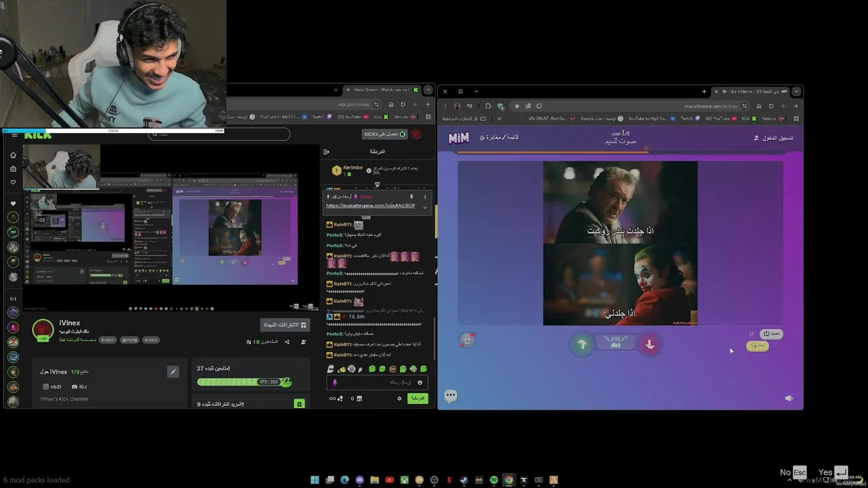Click the green gift icon on subscriptions goal

(x=299, y=404)
